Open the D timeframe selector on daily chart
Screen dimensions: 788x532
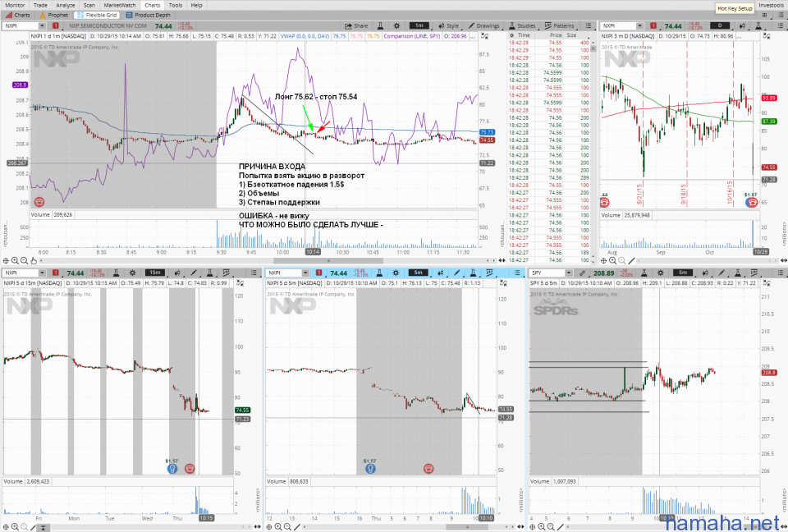coord(720,25)
